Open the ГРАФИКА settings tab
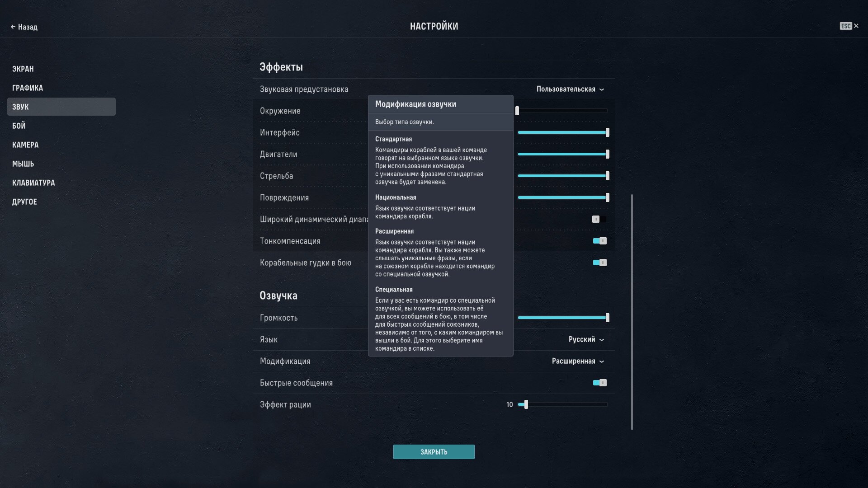 (28, 88)
